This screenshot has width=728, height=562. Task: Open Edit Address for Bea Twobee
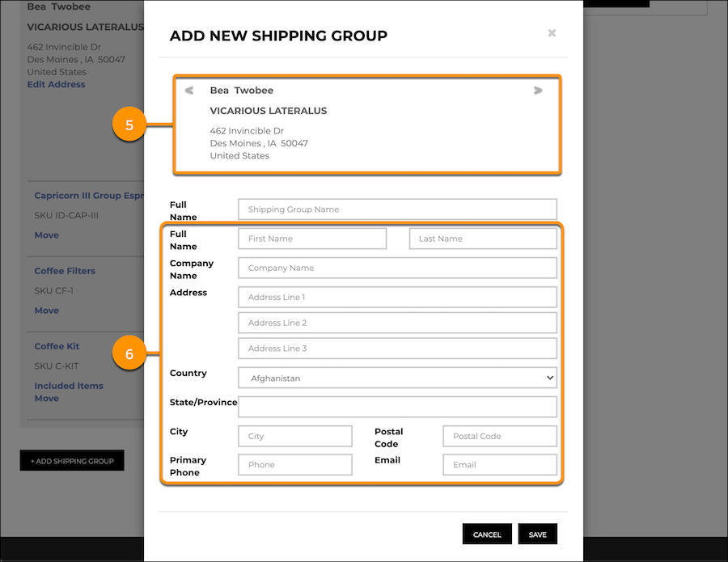(x=56, y=84)
